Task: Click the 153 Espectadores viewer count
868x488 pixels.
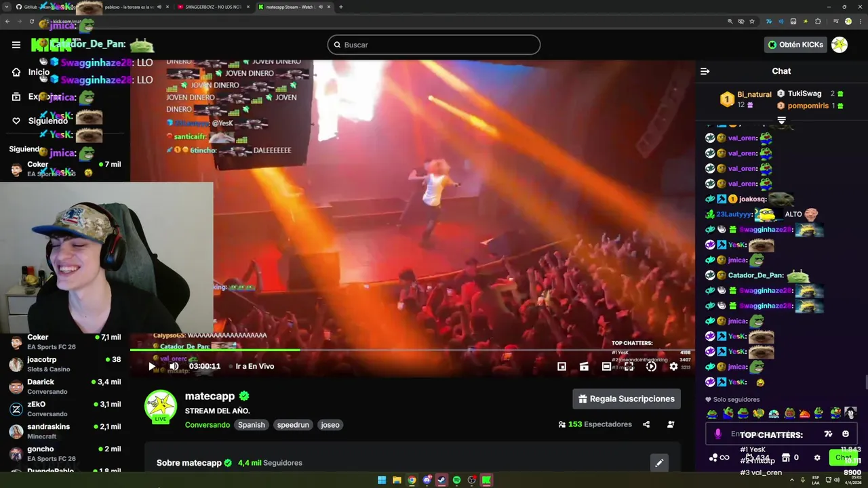Action: (x=595, y=424)
